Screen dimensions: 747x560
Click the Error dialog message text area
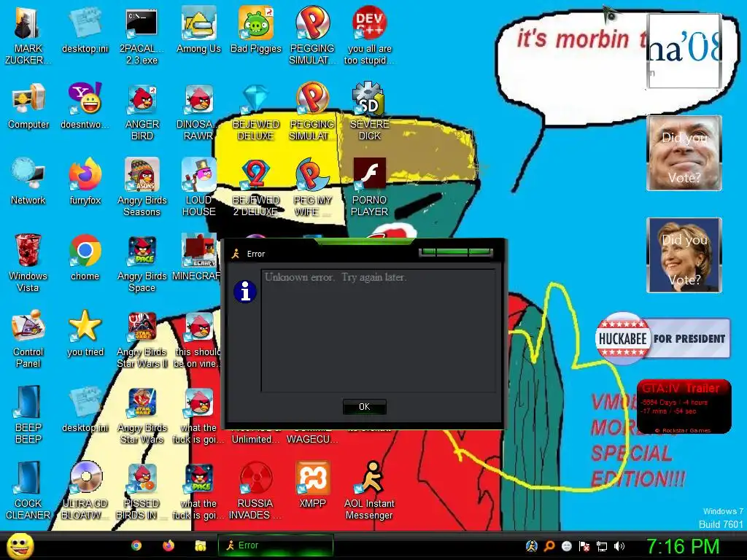[379, 330]
